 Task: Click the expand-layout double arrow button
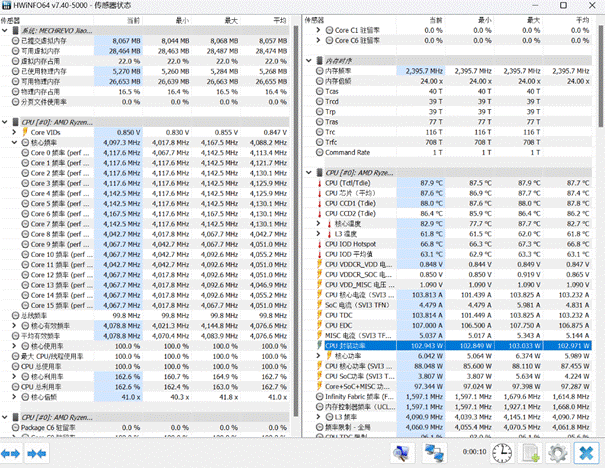coord(14,454)
